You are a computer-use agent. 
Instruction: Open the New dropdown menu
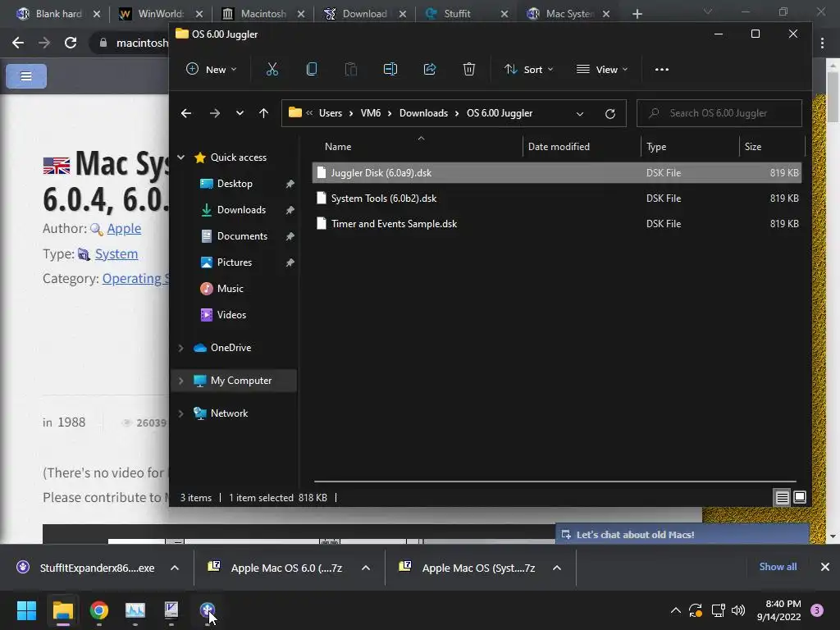pyautogui.click(x=211, y=69)
